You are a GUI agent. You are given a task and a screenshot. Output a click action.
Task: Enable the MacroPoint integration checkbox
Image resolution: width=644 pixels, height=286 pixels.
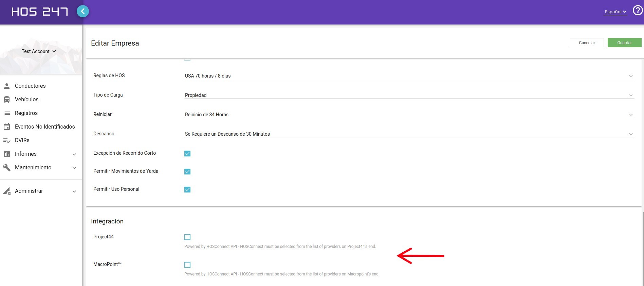(187, 265)
